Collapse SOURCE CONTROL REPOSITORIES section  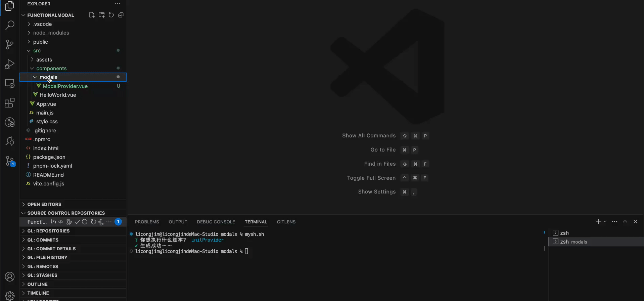click(73, 213)
